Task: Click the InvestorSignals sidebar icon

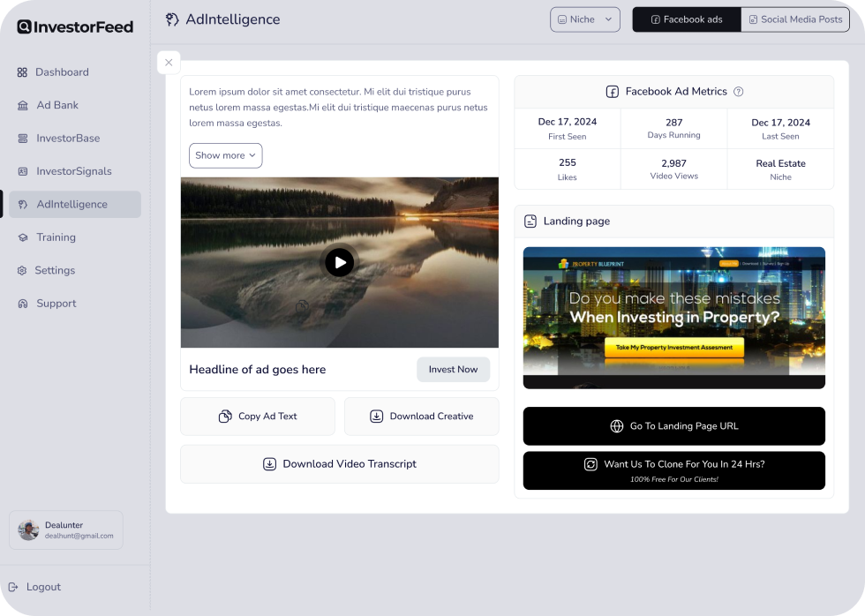Action: pyautogui.click(x=22, y=171)
